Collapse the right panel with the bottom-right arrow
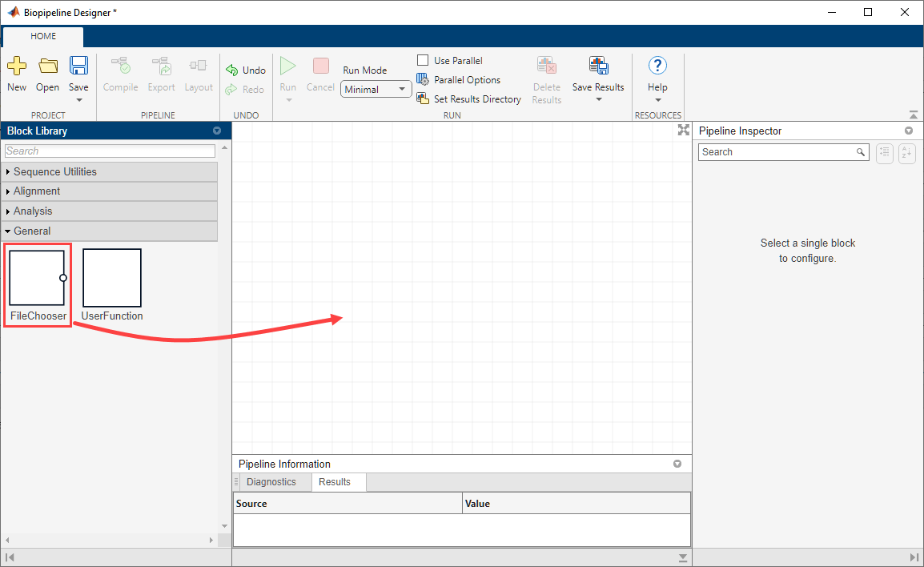Screen dimensions: 924x567 pos(914,557)
